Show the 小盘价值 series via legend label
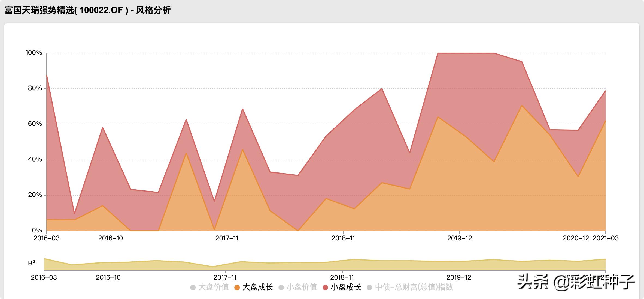Image resolution: width=644 pixels, height=299 pixels. pos(302,287)
